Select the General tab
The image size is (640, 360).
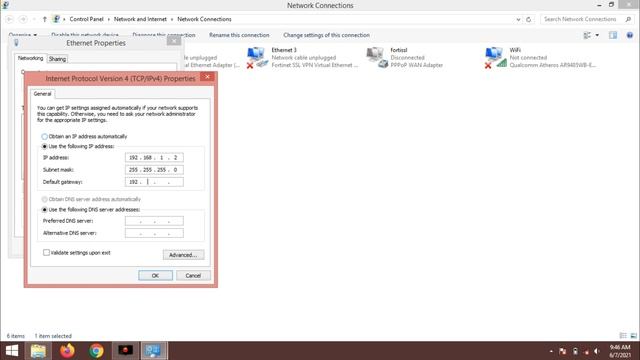tap(42, 94)
